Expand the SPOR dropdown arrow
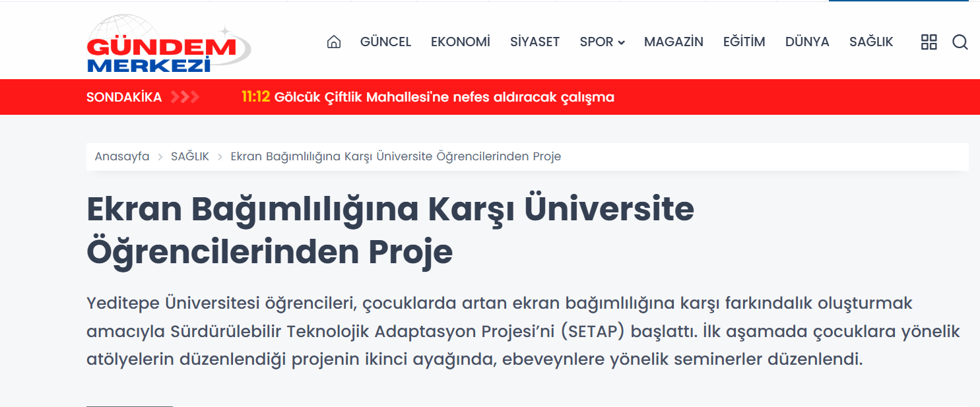The width and height of the screenshot is (980, 407). (621, 43)
